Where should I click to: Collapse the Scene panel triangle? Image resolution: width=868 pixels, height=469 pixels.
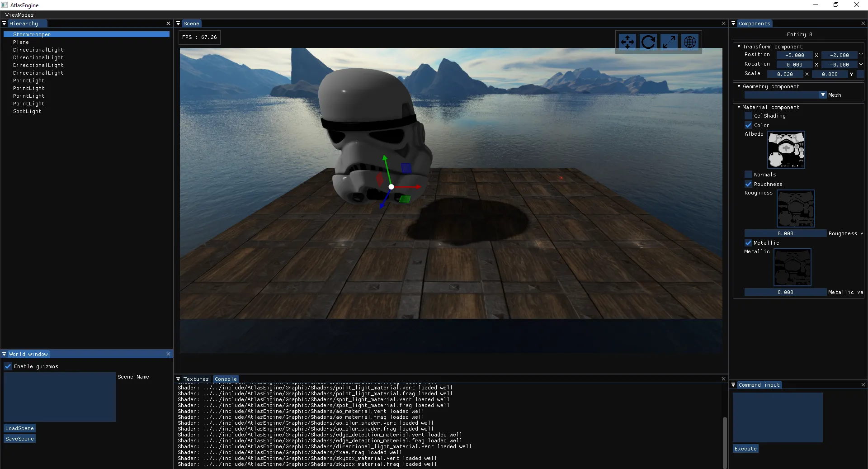[x=179, y=24]
